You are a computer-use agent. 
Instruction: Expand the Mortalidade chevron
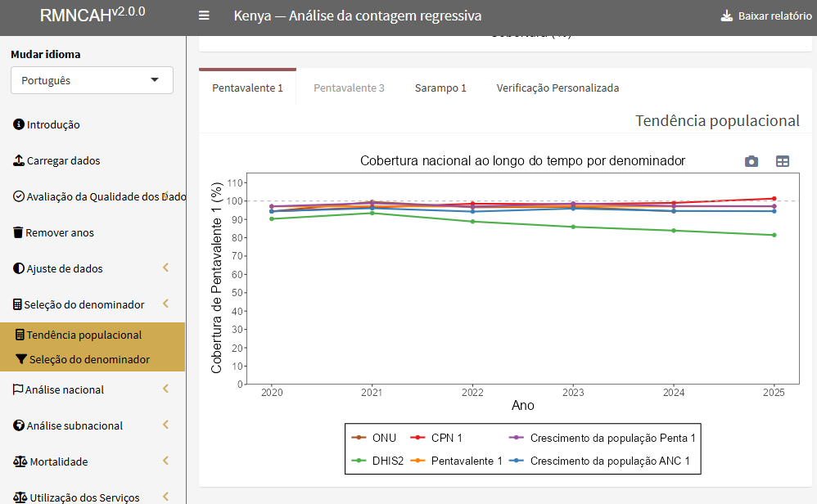pos(165,461)
